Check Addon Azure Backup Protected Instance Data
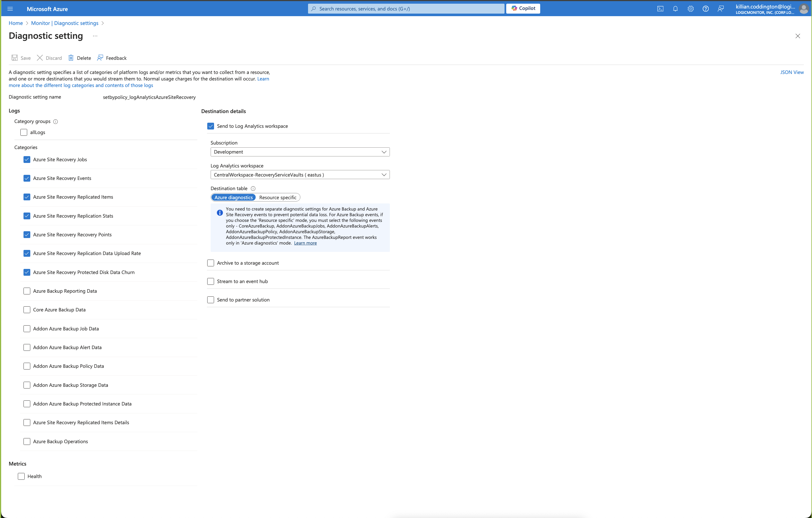 [27, 404]
